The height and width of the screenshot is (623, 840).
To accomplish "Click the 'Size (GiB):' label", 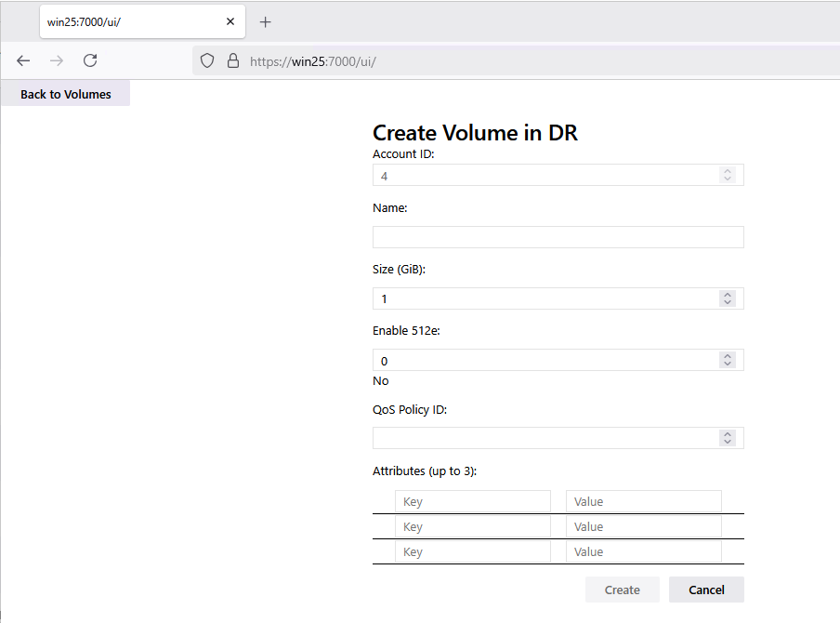I will coord(400,269).
